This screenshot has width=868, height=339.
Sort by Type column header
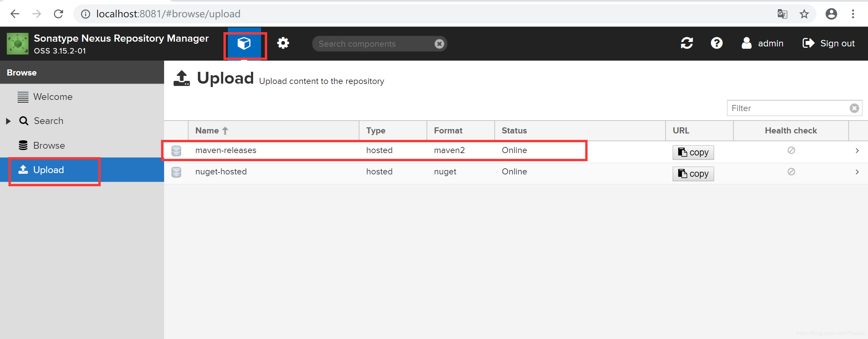(x=393, y=131)
